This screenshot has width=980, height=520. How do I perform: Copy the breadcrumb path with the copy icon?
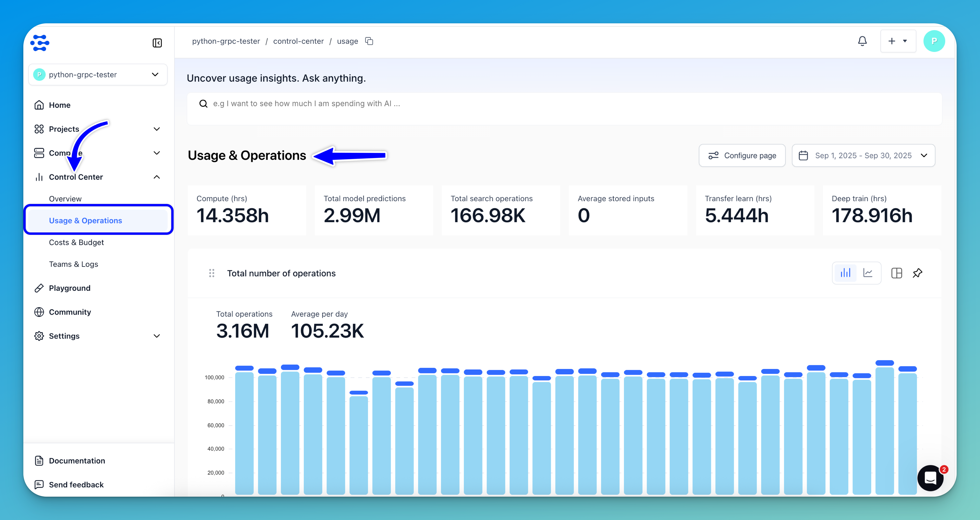[369, 41]
